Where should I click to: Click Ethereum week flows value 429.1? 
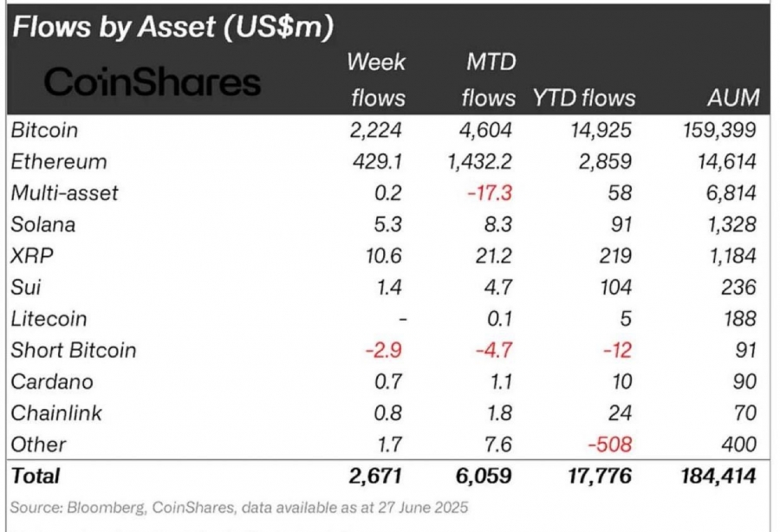(x=377, y=161)
